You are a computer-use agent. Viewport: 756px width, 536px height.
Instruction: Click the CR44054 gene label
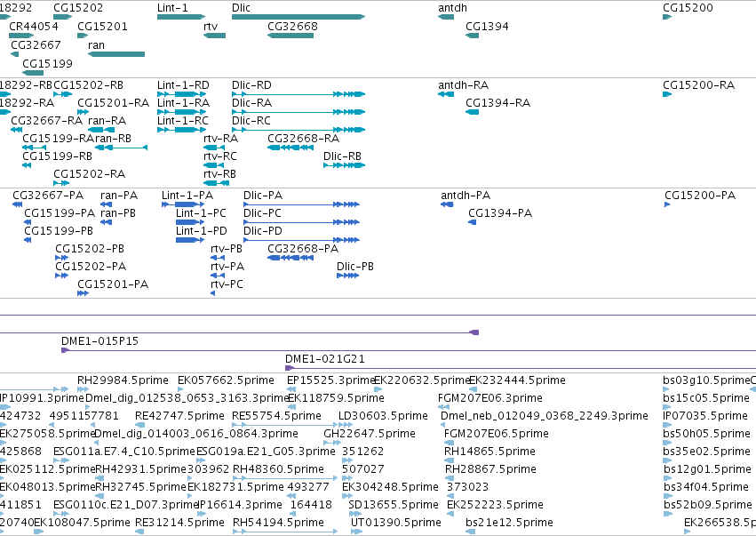tap(34, 26)
